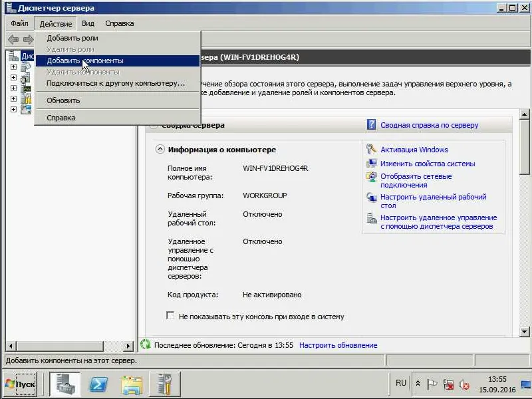Click the network connections icon
The image size is (532, 399).
(x=372, y=177)
